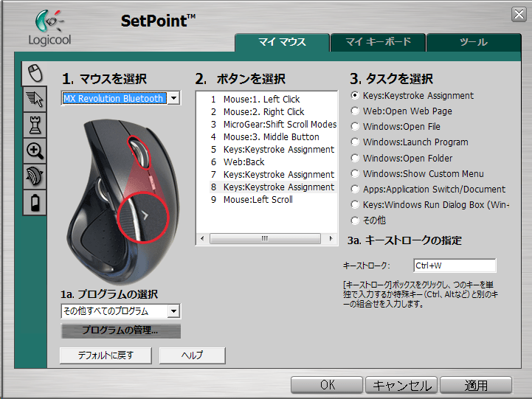Click the 適用 apply button
This screenshot has width=532, height=399.
point(476,385)
